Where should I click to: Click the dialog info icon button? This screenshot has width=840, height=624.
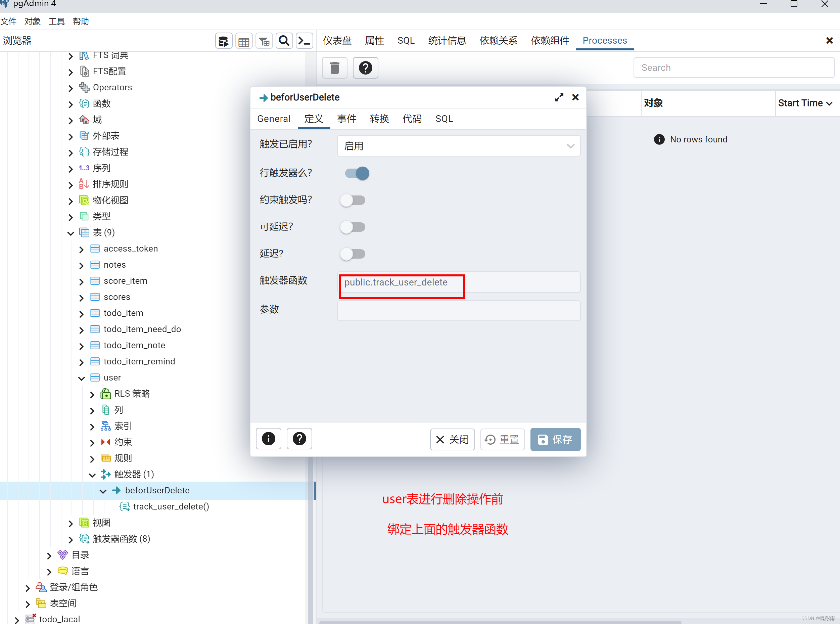point(269,439)
